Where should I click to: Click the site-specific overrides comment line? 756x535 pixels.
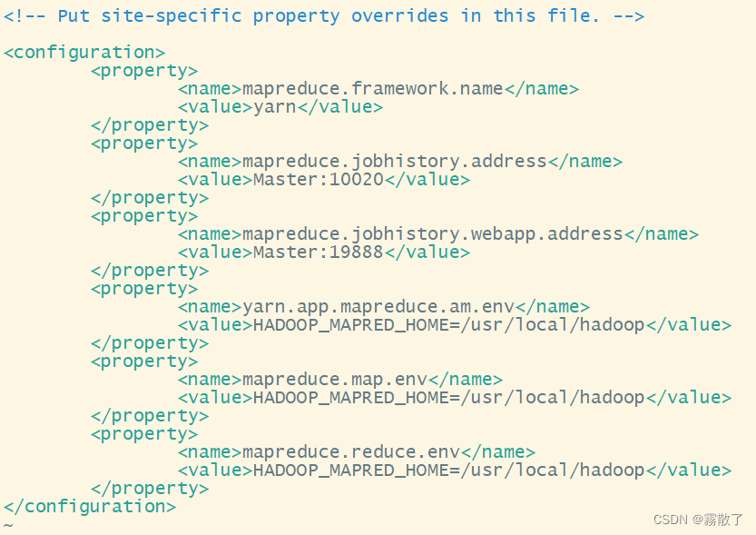pyautogui.click(x=323, y=16)
